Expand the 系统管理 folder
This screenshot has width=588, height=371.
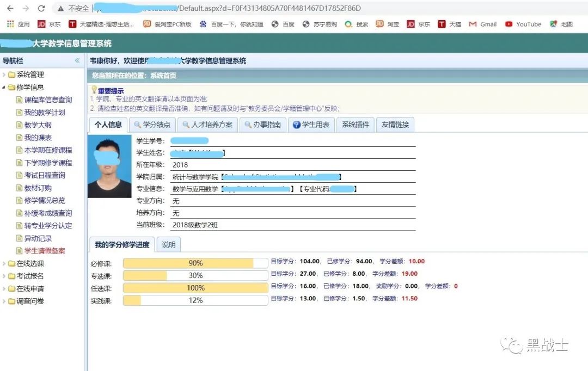pyautogui.click(x=4, y=75)
